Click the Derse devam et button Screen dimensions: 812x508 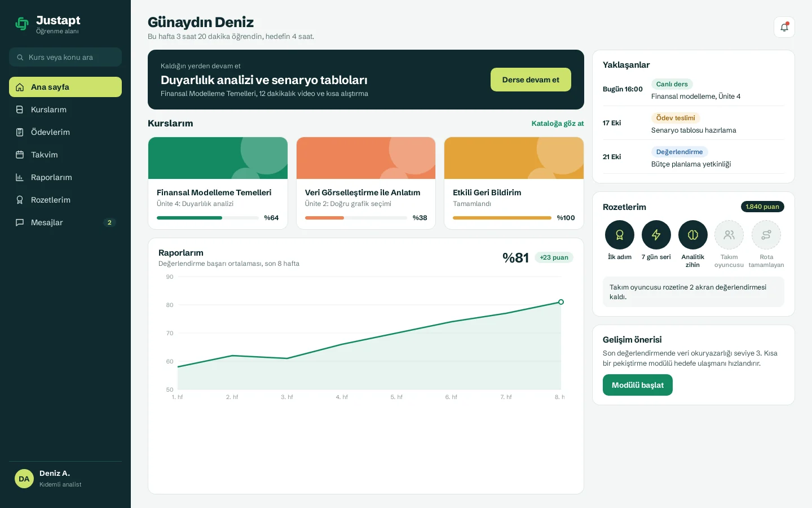pyautogui.click(x=531, y=80)
